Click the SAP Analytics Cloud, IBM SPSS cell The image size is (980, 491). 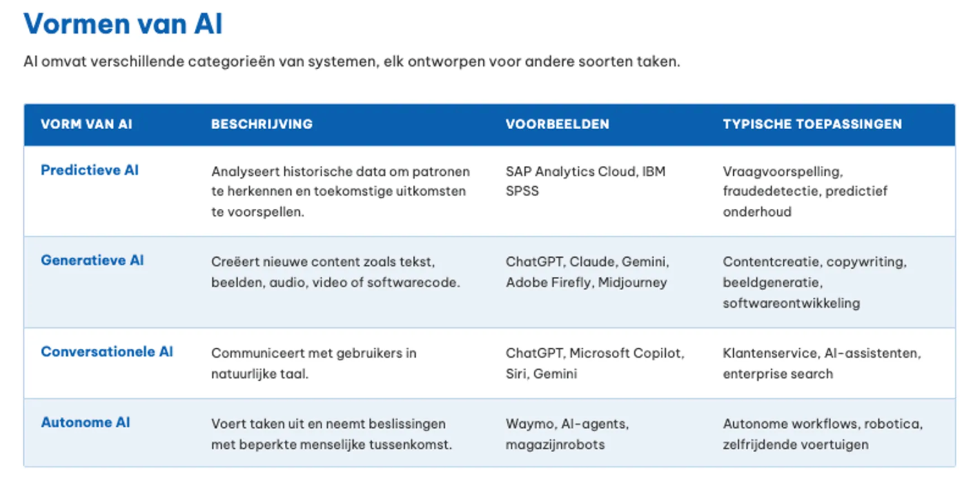586,181
